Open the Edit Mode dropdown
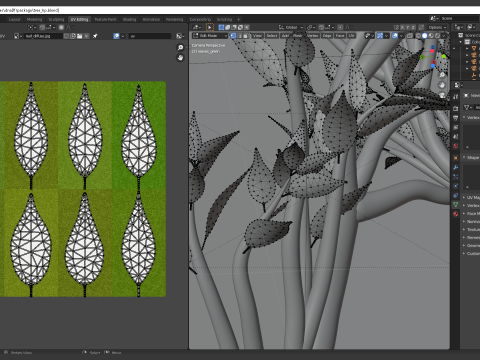Image resolution: width=480 pixels, height=360 pixels. point(210,36)
